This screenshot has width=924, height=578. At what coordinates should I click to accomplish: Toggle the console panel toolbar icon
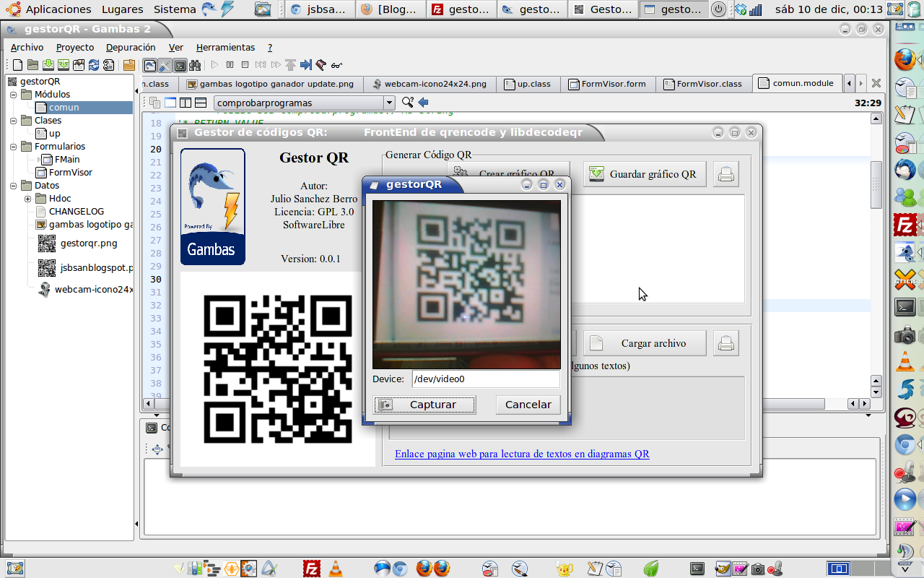[x=180, y=65]
